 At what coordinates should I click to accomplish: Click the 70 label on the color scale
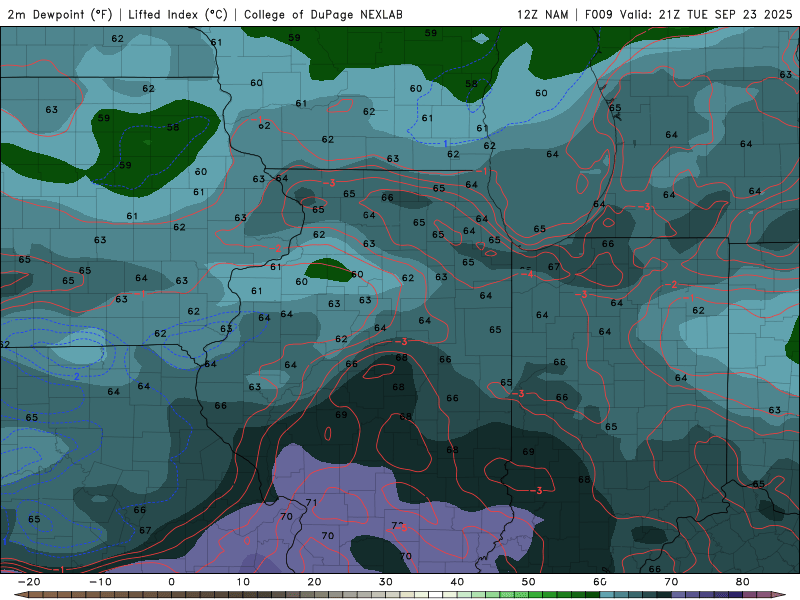671,582
